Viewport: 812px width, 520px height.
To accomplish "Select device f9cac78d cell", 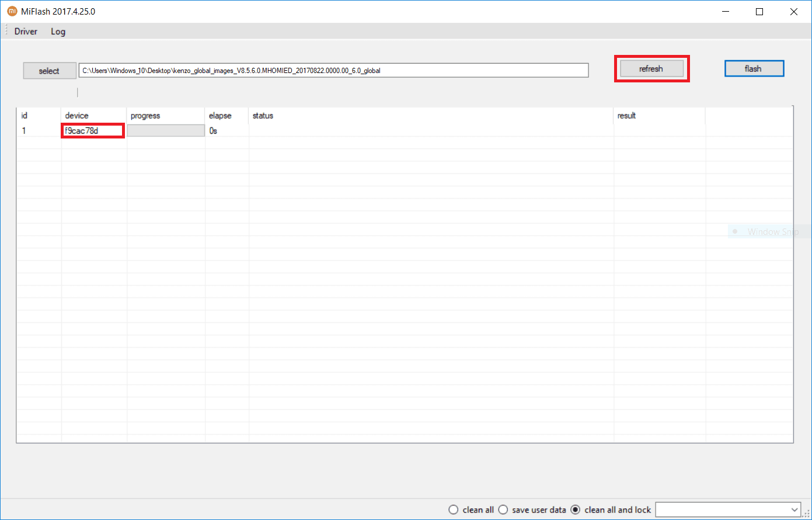I will pyautogui.click(x=93, y=131).
